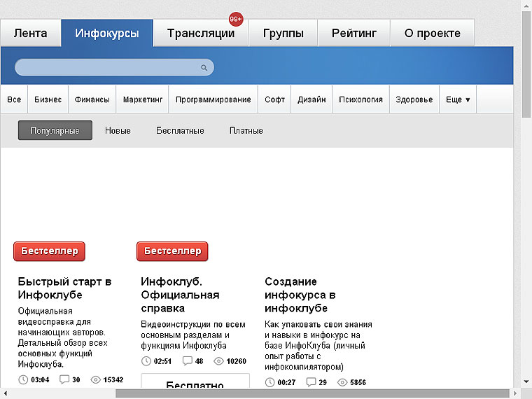This screenshot has width=532, height=399.
Task: Click the view count 15342
Action: click(x=113, y=379)
